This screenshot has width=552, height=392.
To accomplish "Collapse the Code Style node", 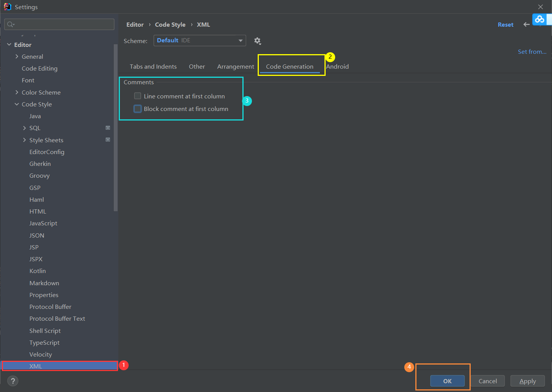I will 17,104.
